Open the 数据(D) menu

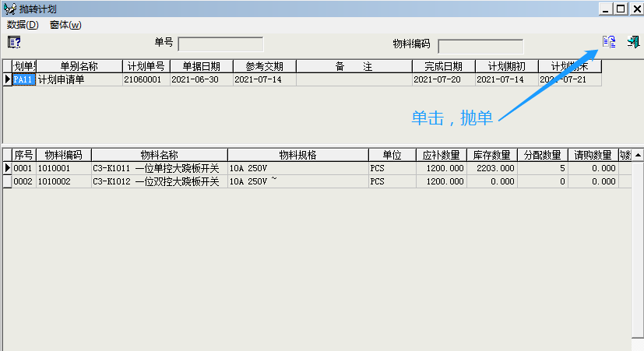(22, 25)
